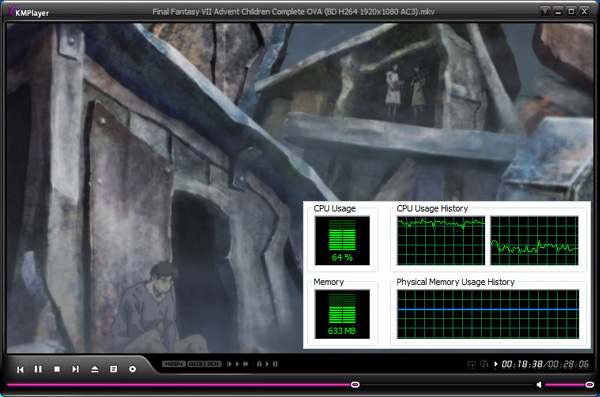Open the playlist editor icon

pyautogui.click(x=113, y=369)
